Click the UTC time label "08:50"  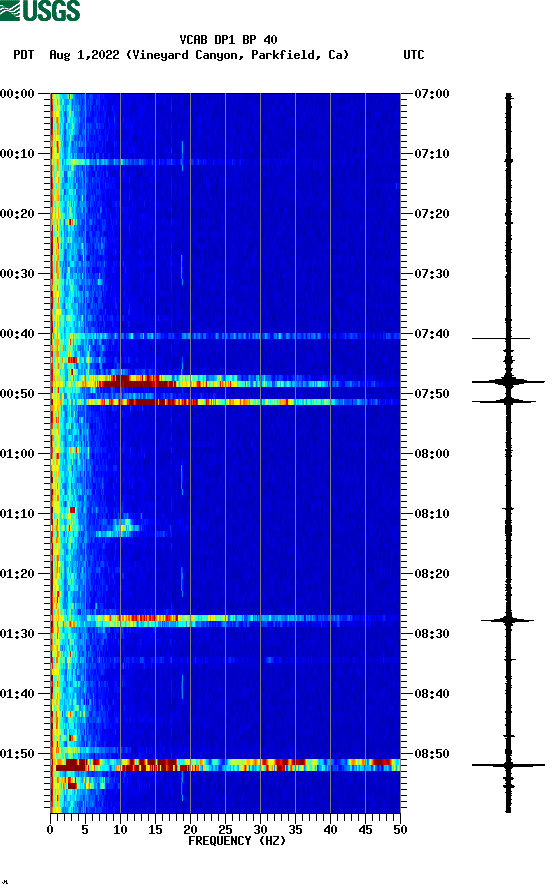click(x=432, y=754)
